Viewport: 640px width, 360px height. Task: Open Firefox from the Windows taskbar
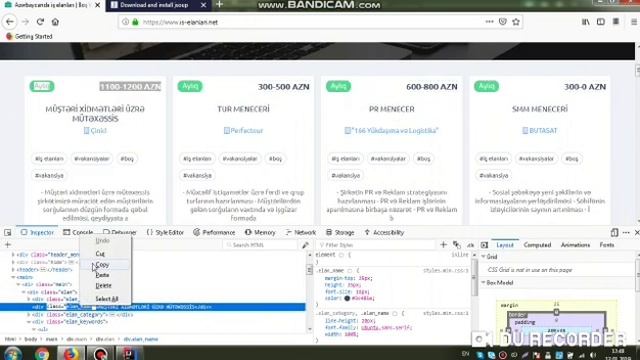tap(70, 353)
